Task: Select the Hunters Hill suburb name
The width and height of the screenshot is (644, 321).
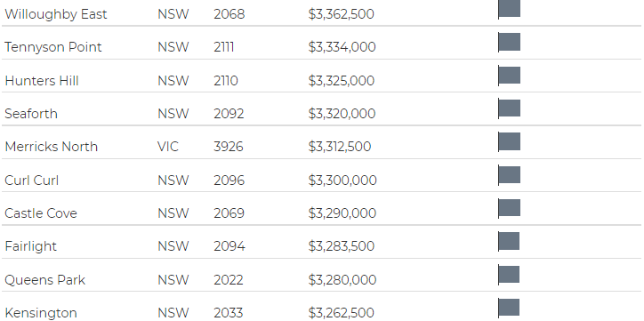Action: point(42,80)
